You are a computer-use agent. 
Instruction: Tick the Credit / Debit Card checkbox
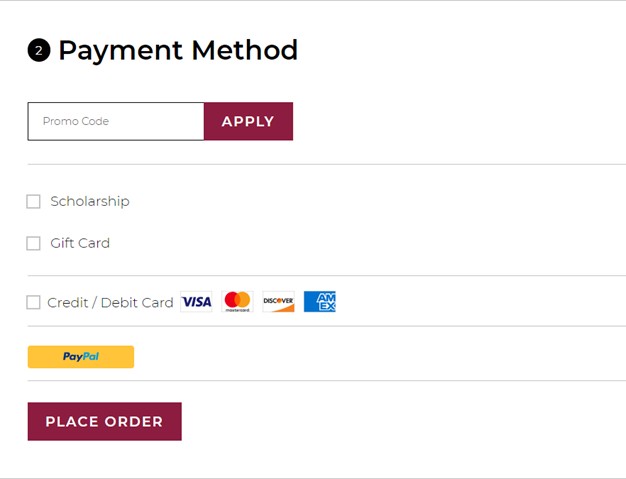pos(33,302)
